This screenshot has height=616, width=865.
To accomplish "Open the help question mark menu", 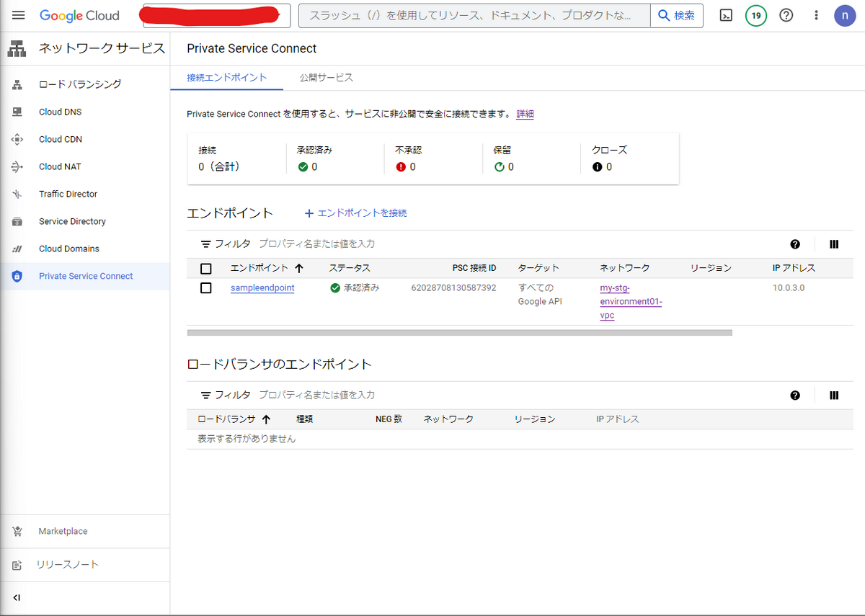I will pos(786,15).
